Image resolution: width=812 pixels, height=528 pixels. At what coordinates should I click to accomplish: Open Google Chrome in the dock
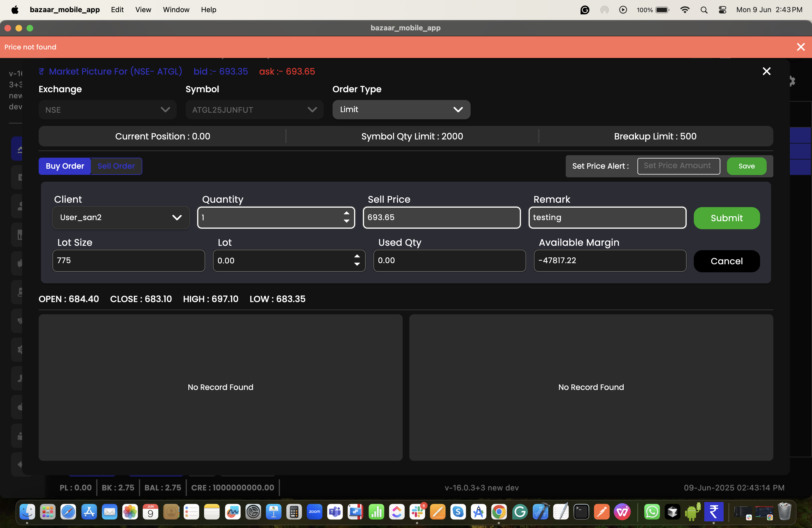click(x=499, y=512)
